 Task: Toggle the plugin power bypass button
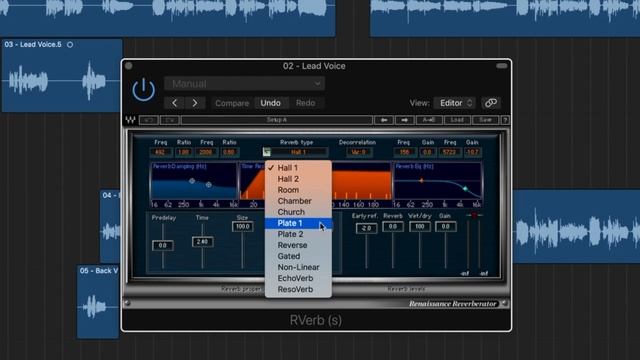coord(143,89)
